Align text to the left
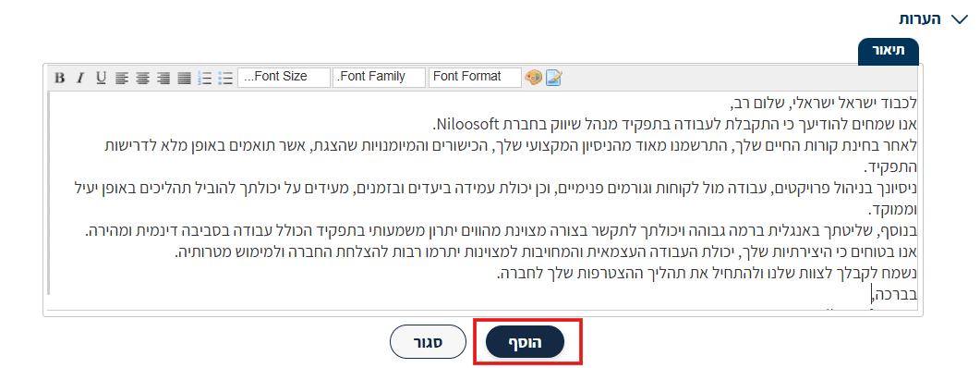The height and width of the screenshot is (368, 980). point(122,78)
